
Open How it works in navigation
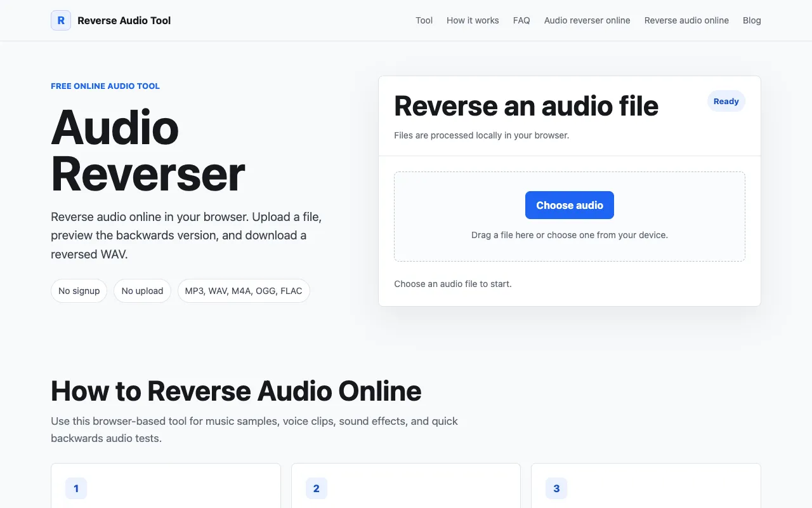[473, 20]
